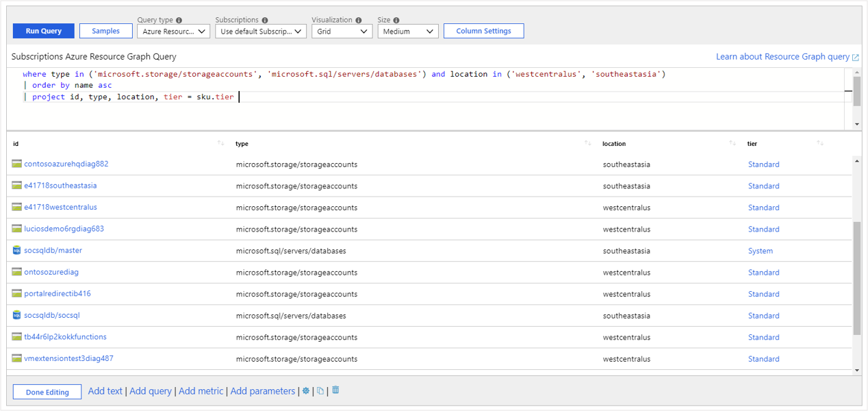Click the SQL database icon beside socsqldb/master
The height and width of the screenshot is (411, 868).
click(x=15, y=250)
